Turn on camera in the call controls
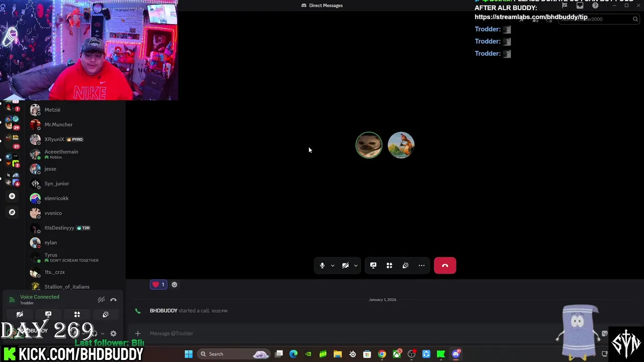644x362 pixels. point(345,265)
